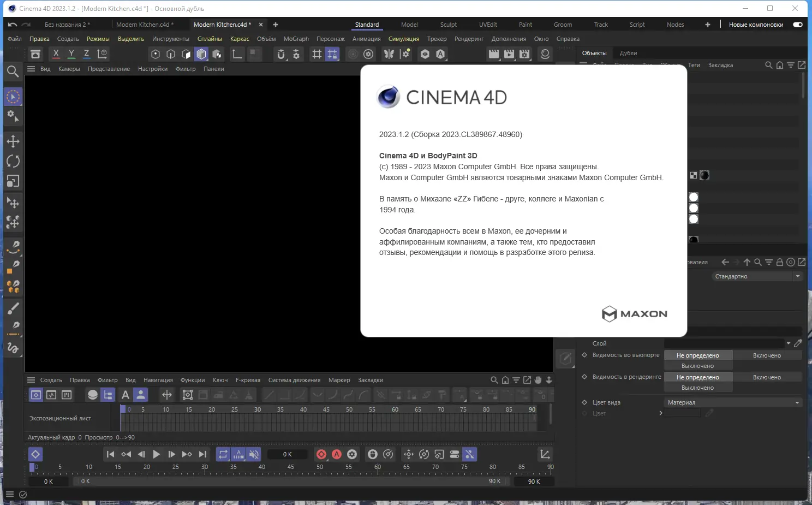Open the Представление viewport menu
This screenshot has width=812, height=505.
click(x=109, y=69)
